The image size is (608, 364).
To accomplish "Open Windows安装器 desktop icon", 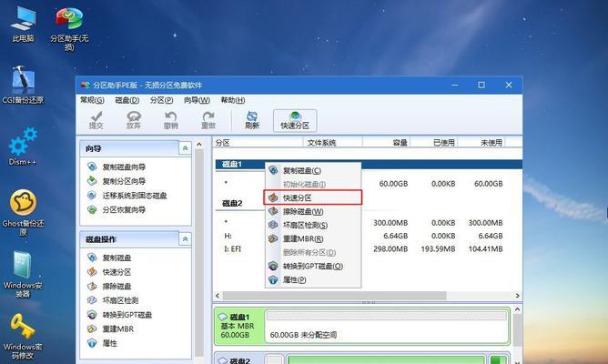I will (x=23, y=275).
